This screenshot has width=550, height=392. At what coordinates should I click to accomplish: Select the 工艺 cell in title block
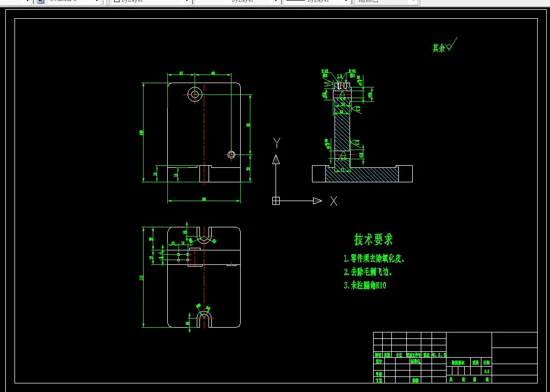[x=378, y=380]
